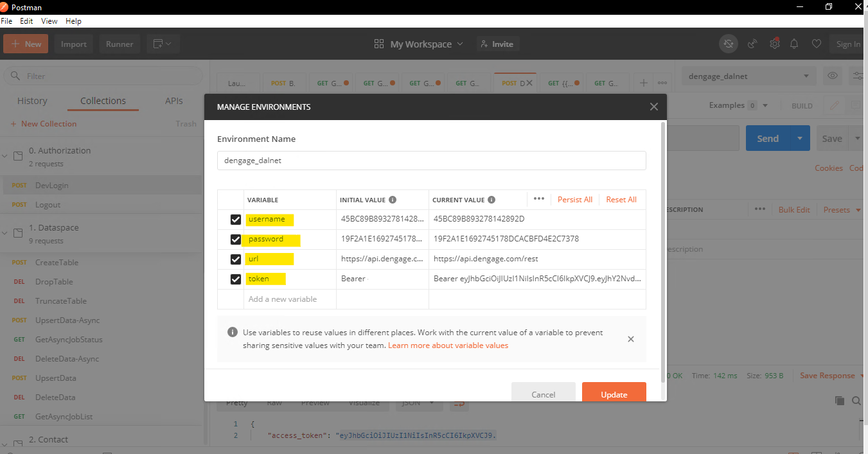Image resolution: width=868 pixels, height=454 pixels.
Task: Click the Update button to save environment
Action: click(614, 394)
